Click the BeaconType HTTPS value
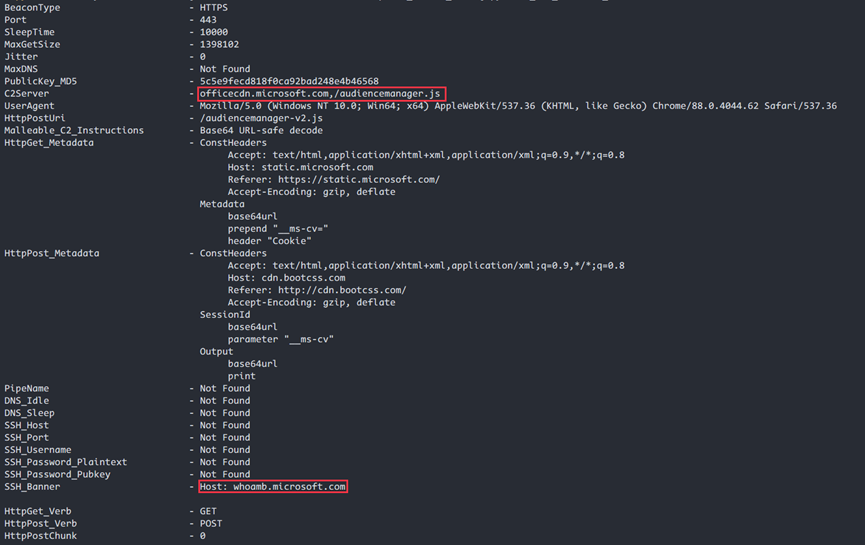Screen dimensions: 865x545 (213, 8)
